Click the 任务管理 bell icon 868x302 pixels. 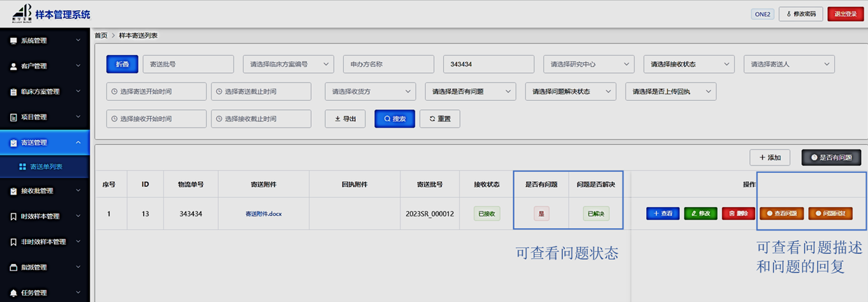point(13,293)
